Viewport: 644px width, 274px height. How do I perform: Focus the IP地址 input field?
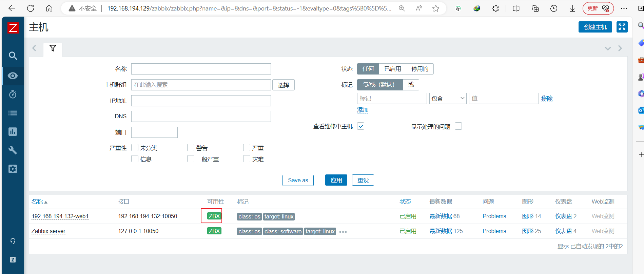[x=201, y=101]
